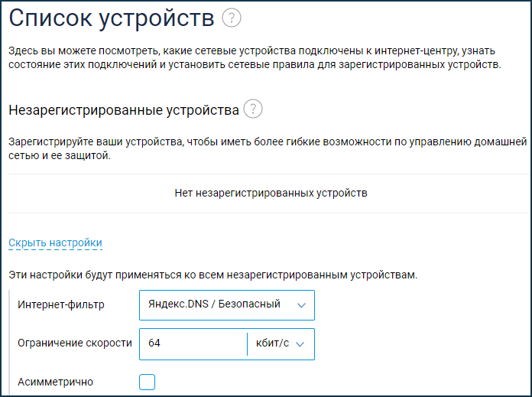Click the "Список устройств" page heading
The height and width of the screenshot is (397, 532).
pyautogui.click(x=112, y=18)
